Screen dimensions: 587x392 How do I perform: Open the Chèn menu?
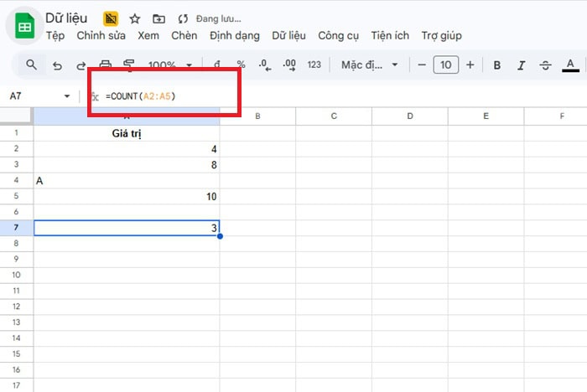pyautogui.click(x=184, y=36)
